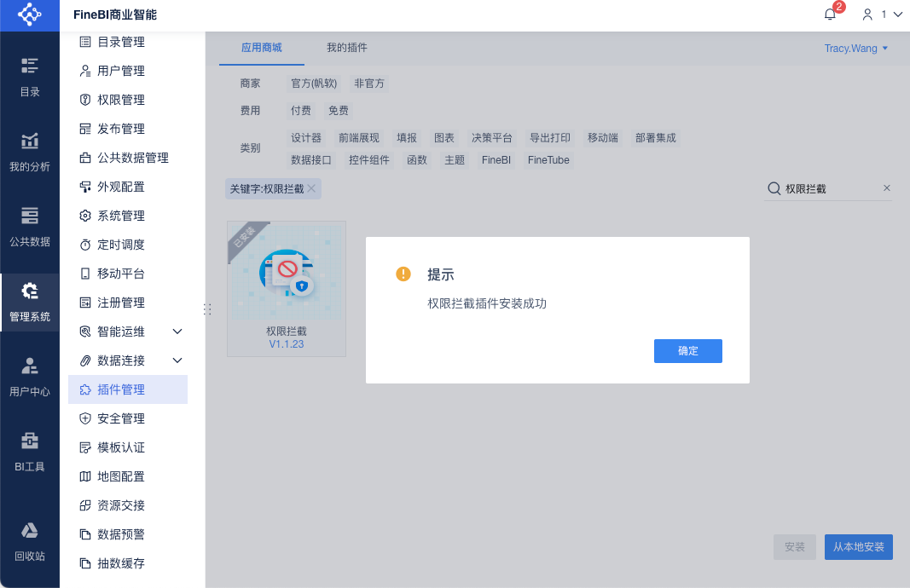910x588 pixels.
Task: Filter by 非官方 vendor
Action: click(369, 84)
